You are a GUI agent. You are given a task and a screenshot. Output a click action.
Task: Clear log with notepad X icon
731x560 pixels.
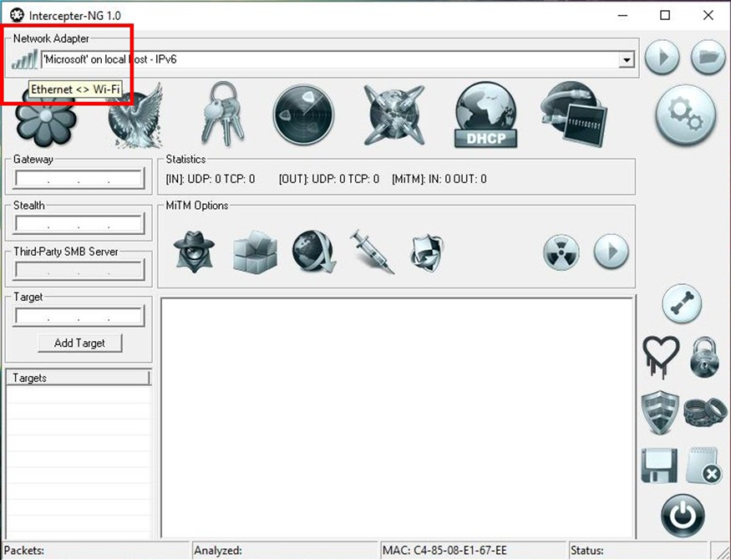(704, 466)
